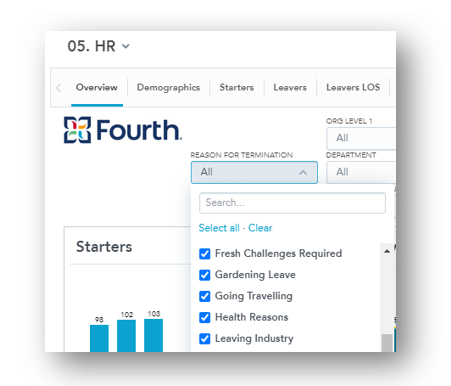Open the Leavers tab
The height and width of the screenshot is (386, 451).
[290, 87]
